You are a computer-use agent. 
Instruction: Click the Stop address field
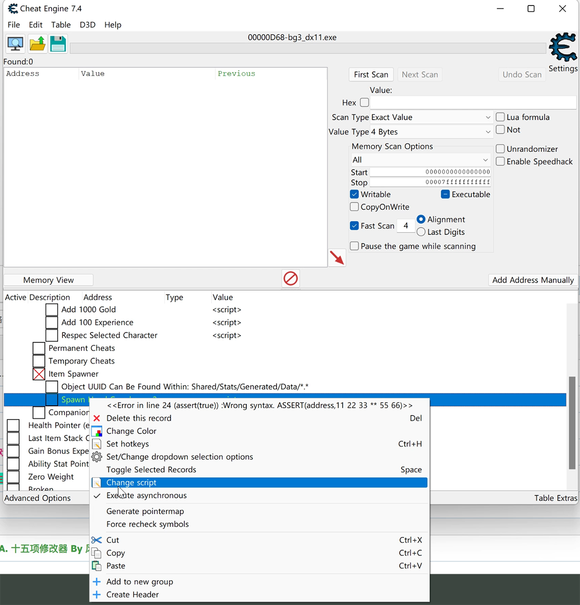430,182
